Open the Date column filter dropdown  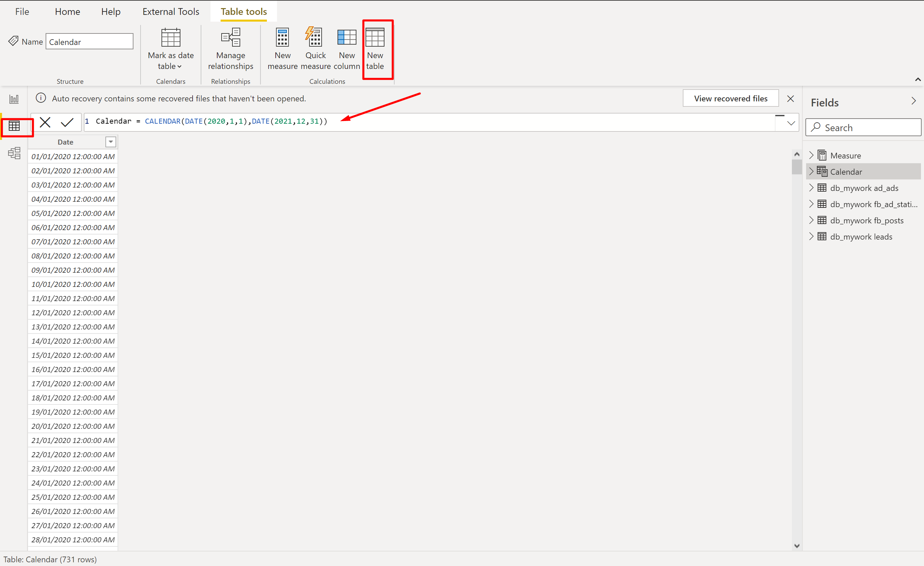click(x=110, y=142)
